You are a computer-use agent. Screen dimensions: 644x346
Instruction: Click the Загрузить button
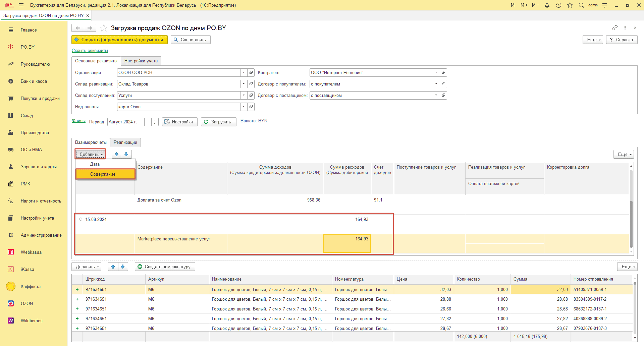click(218, 122)
